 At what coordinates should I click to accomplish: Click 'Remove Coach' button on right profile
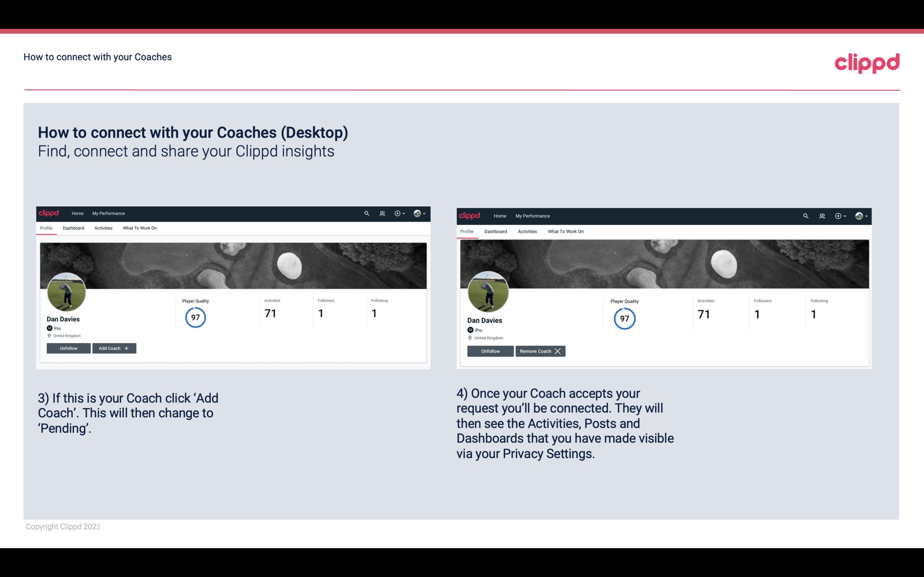pos(540,351)
